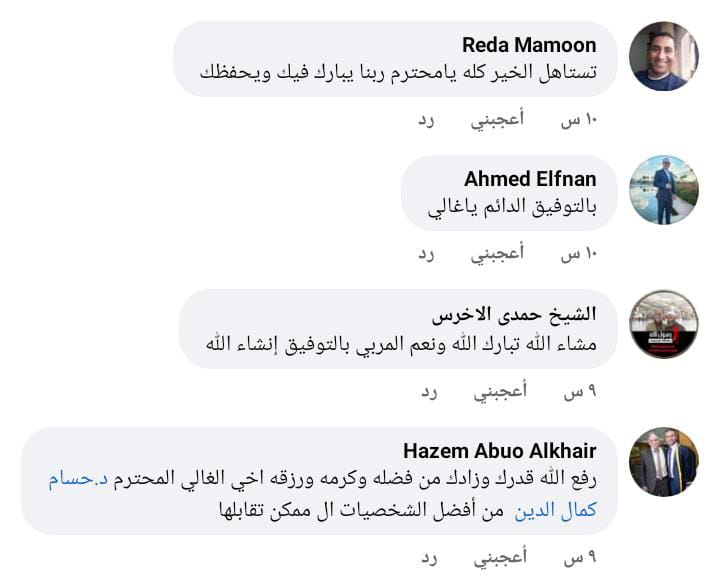This screenshot has height=579, width=720.
Task: Open Hazem Abuo Alkhair's profile picture
Action: pos(664,462)
